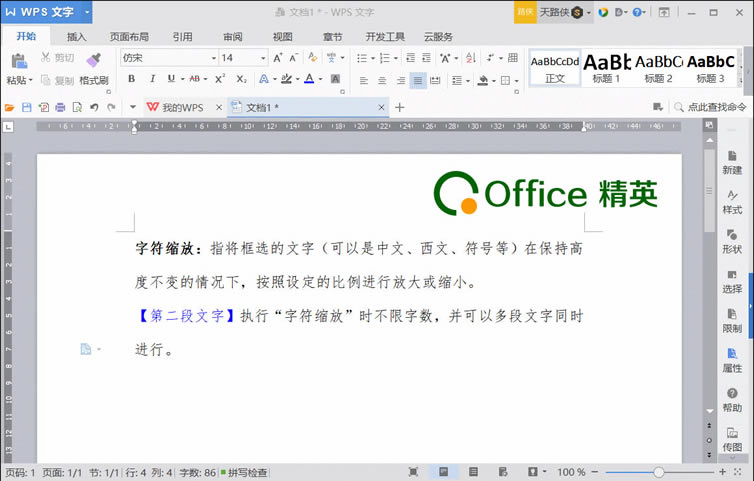The height and width of the screenshot is (481, 754).
Task: Increase font size with A+ icon
Action: click(277, 58)
